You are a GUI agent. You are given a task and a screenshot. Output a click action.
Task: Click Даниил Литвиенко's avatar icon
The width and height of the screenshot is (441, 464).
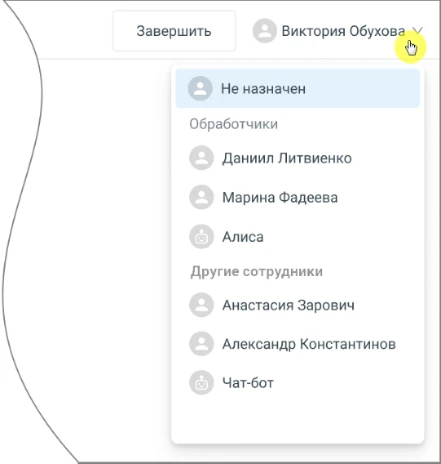point(201,158)
